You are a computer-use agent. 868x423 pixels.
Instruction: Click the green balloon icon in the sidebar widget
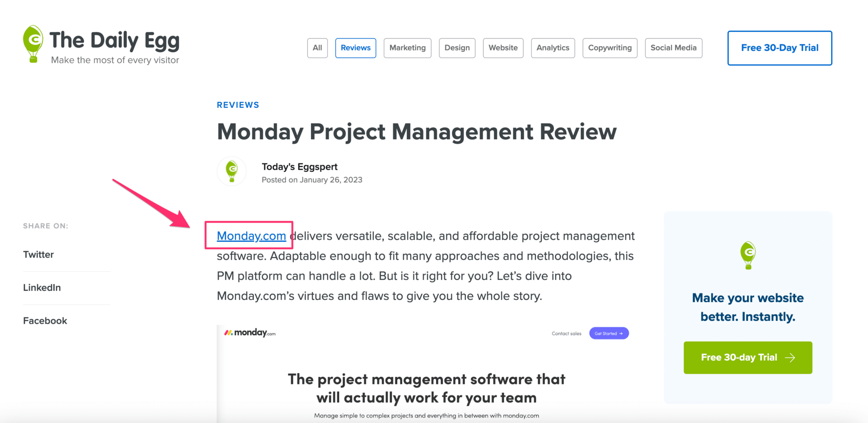pos(747,255)
